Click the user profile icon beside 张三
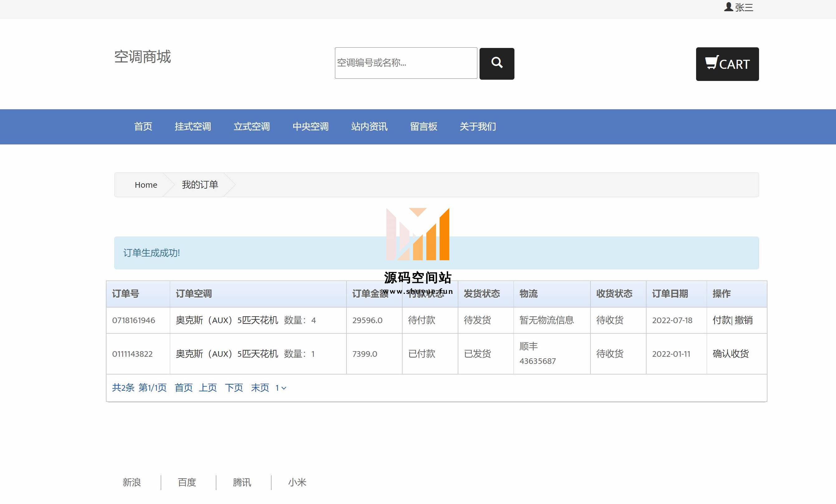Screen dimensions: 836x504 pyautogui.click(x=729, y=7)
